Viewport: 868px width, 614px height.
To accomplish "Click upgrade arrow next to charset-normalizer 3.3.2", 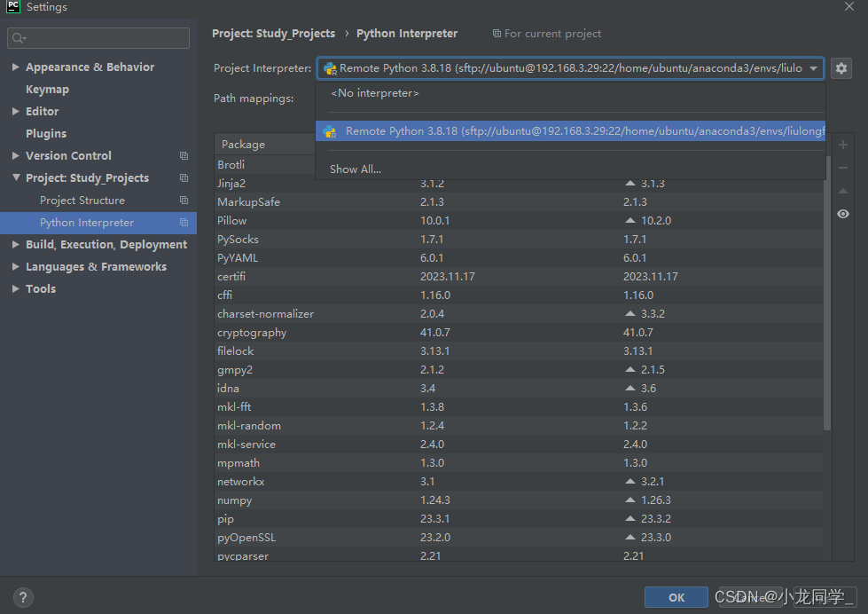I will point(630,313).
